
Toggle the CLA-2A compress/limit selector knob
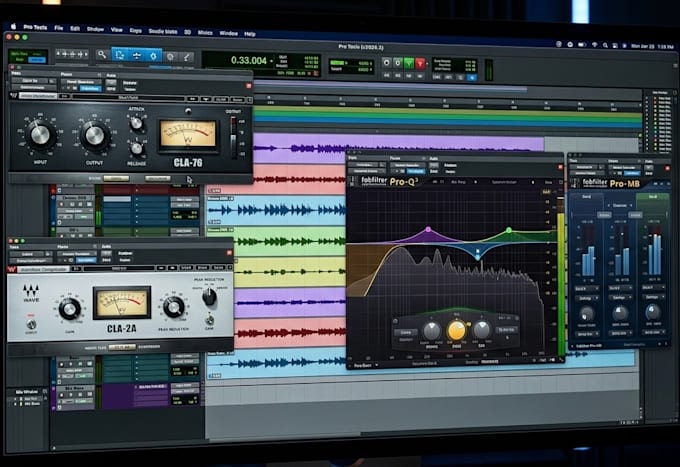[209, 297]
